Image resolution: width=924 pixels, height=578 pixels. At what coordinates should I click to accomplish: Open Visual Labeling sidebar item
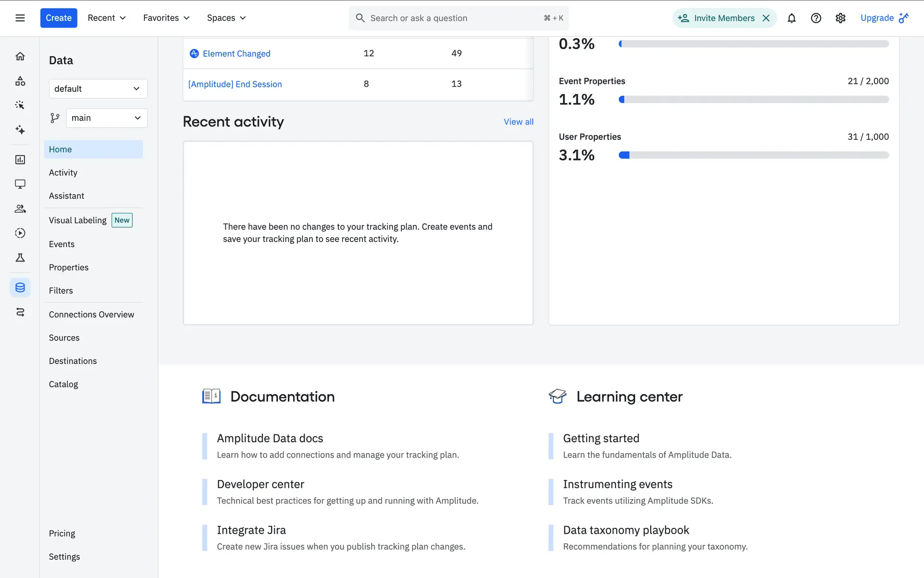77,220
